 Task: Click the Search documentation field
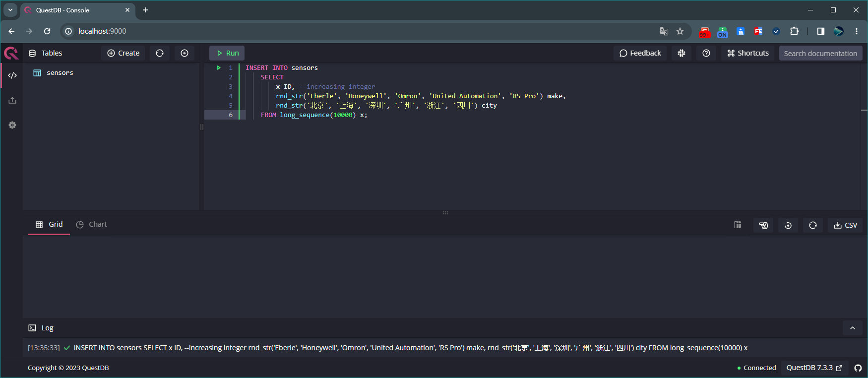coord(820,53)
